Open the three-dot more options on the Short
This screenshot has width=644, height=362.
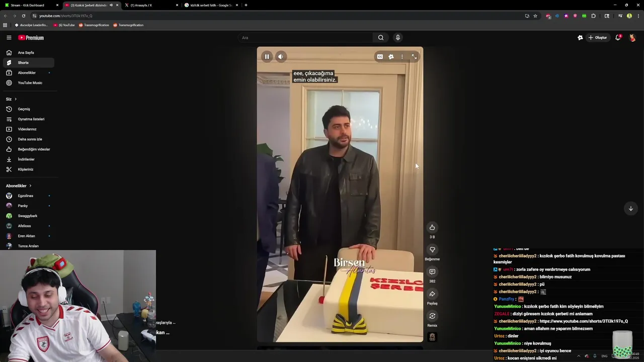(402, 57)
